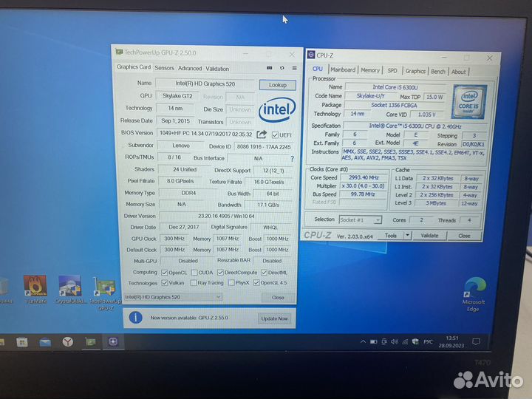The height and width of the screenshot is (399, 532).
Task: Open Microsoft Edge desktop shortcut
Action: (474, 294)
